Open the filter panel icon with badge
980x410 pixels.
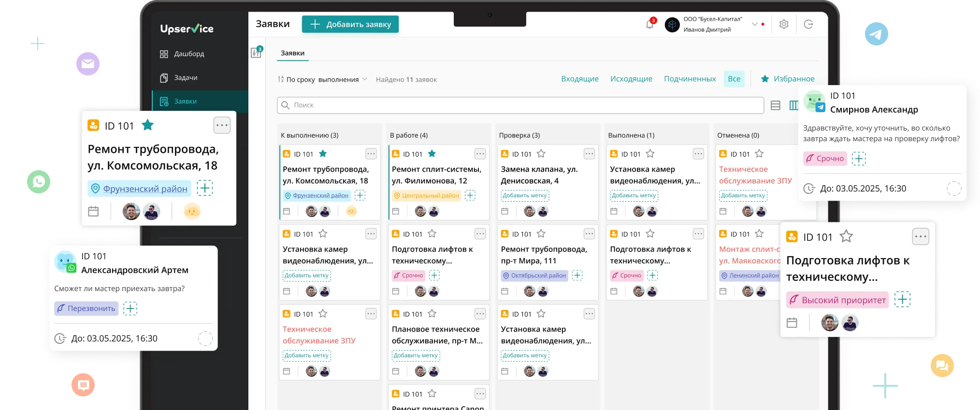(x=256, y=52)
